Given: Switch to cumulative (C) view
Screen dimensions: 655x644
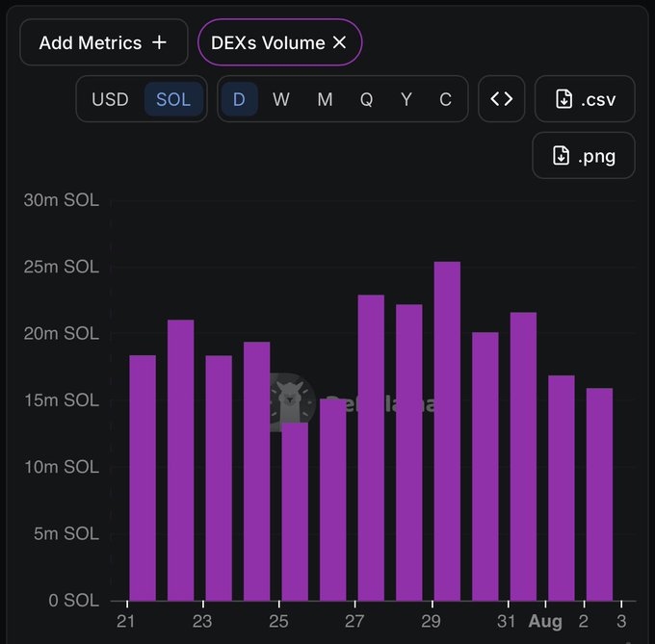Looking at the screenshot, I should [x=445, y=99].
